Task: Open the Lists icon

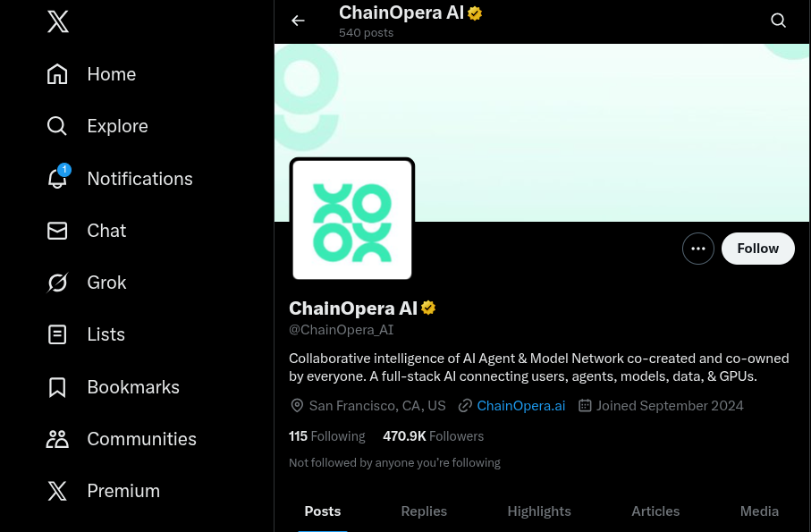Action: pyautogui.click(x=57, y=334)
